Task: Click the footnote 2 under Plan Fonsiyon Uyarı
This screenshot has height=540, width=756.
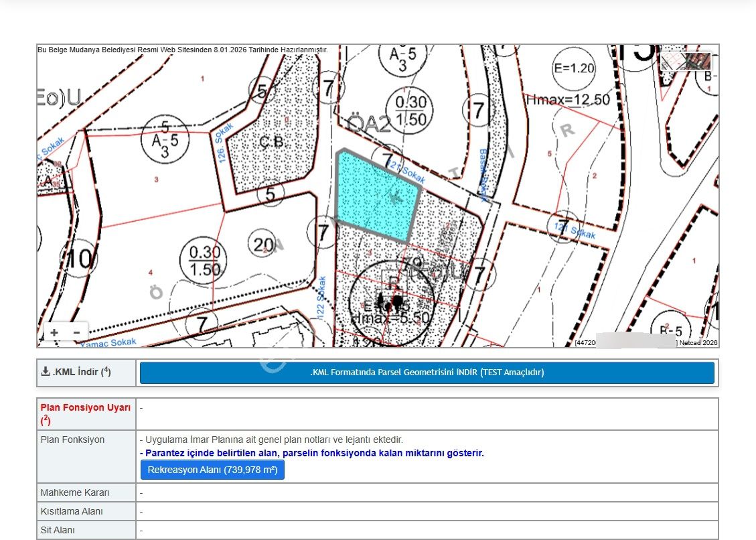Action: (44, 421)
